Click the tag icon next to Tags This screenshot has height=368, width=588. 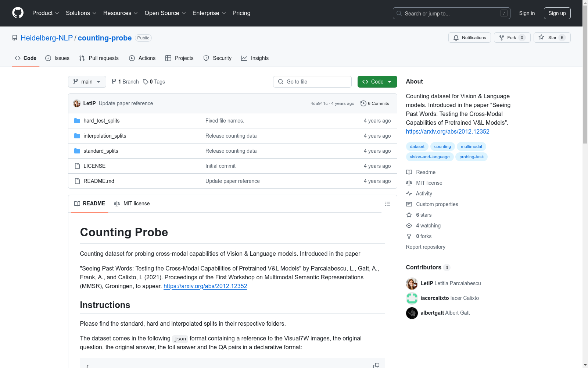click(x=146, y=82)
